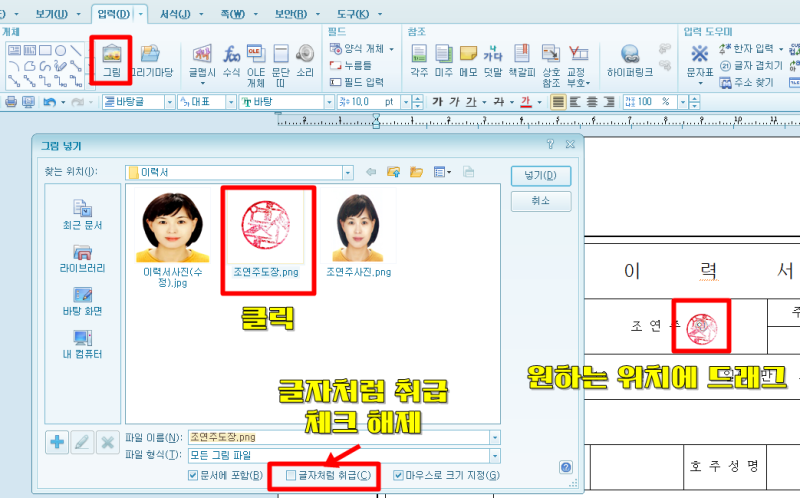800x498 pixels.
Task: Toggle italic 가 formatting
Action: (x=454, y=102)
